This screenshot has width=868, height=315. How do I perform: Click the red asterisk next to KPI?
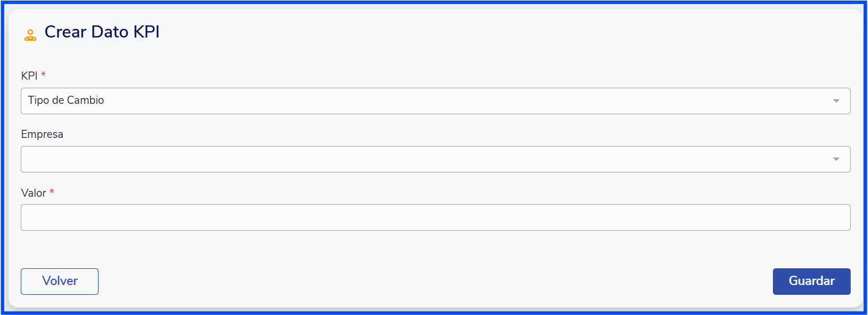tap(43, 75)
